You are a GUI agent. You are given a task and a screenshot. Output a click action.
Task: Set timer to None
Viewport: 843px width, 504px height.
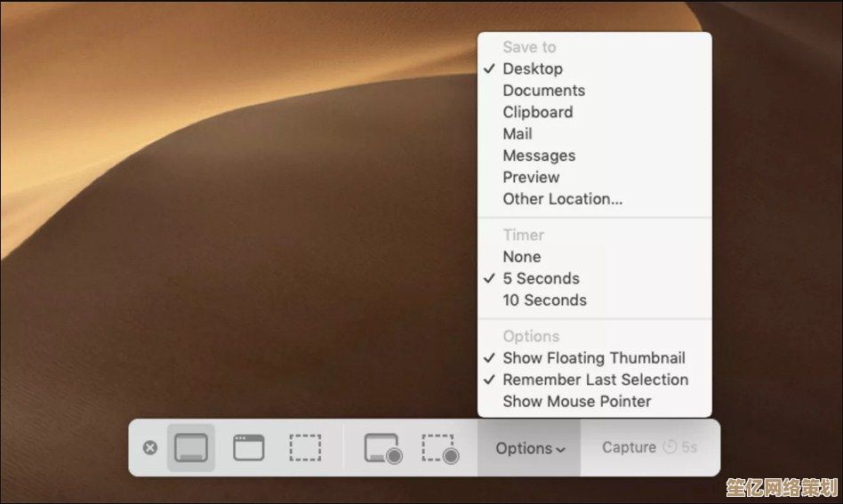coord(521,257)
